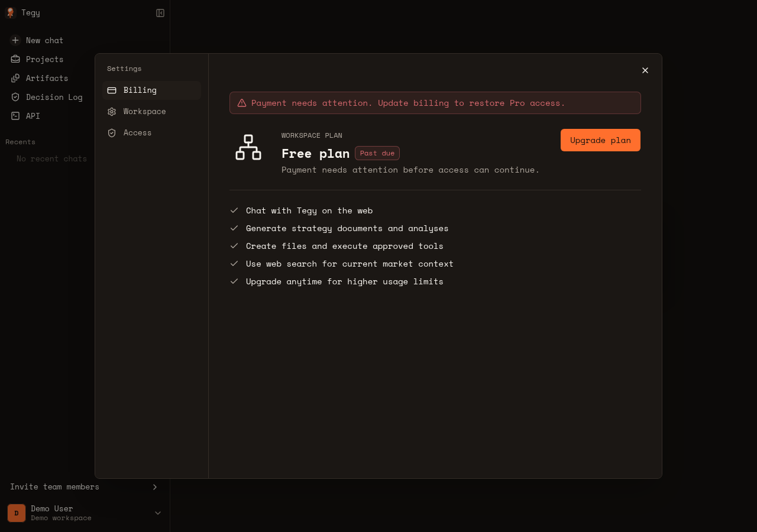
Task: Expand Invite team members chevron arrow
Action: 155,487
